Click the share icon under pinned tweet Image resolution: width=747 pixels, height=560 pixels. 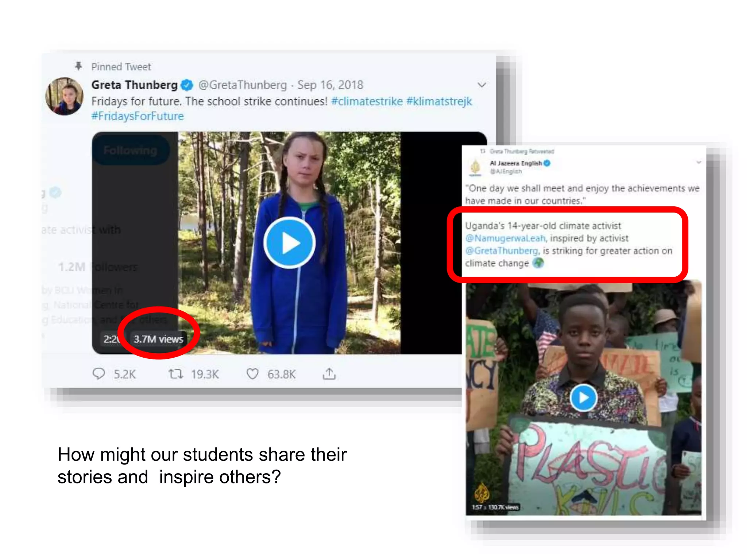click(329, 374)
